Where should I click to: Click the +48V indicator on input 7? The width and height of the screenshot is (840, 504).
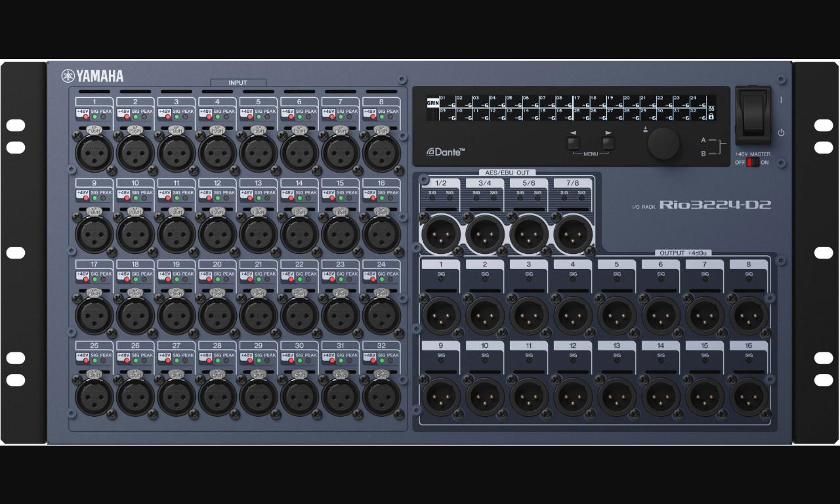[x=332, y=116]
